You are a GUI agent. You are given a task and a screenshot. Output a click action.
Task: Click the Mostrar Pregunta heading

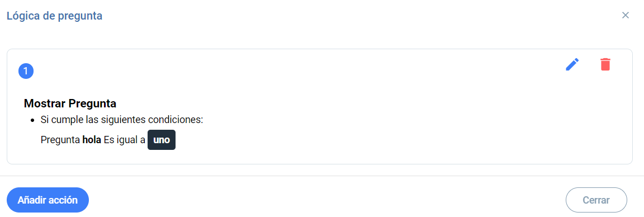click(70, 103)
